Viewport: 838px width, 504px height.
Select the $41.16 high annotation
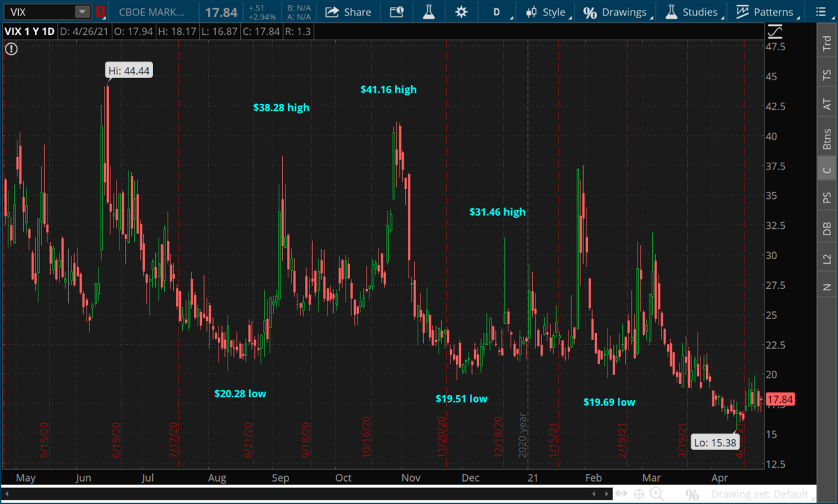tap(388, 89)
